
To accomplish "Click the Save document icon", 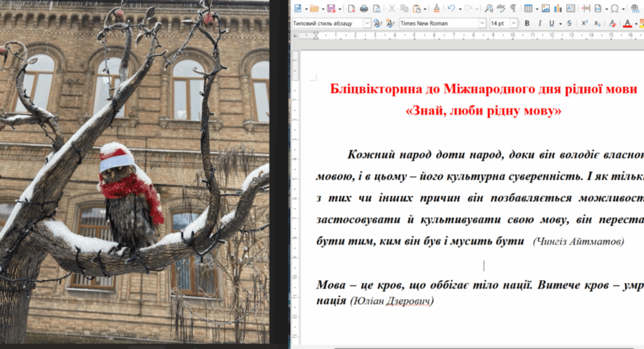I will click(x=331, y=8).
